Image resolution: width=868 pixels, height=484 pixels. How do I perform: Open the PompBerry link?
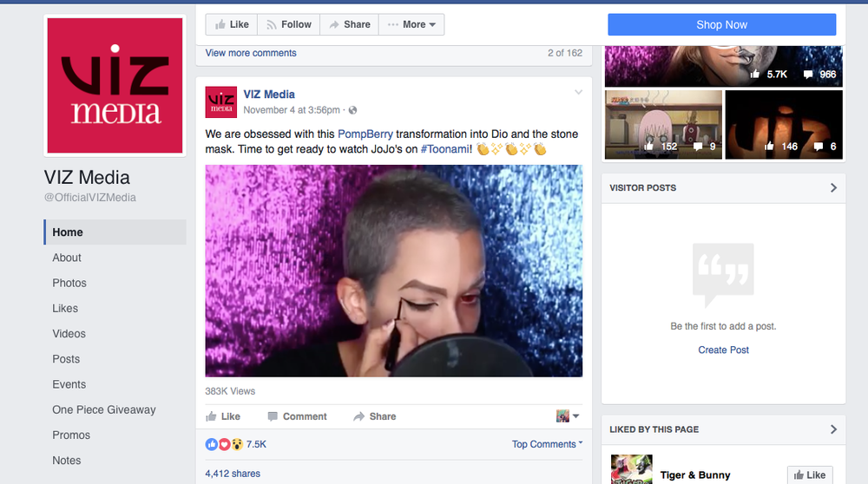point(365,134)
